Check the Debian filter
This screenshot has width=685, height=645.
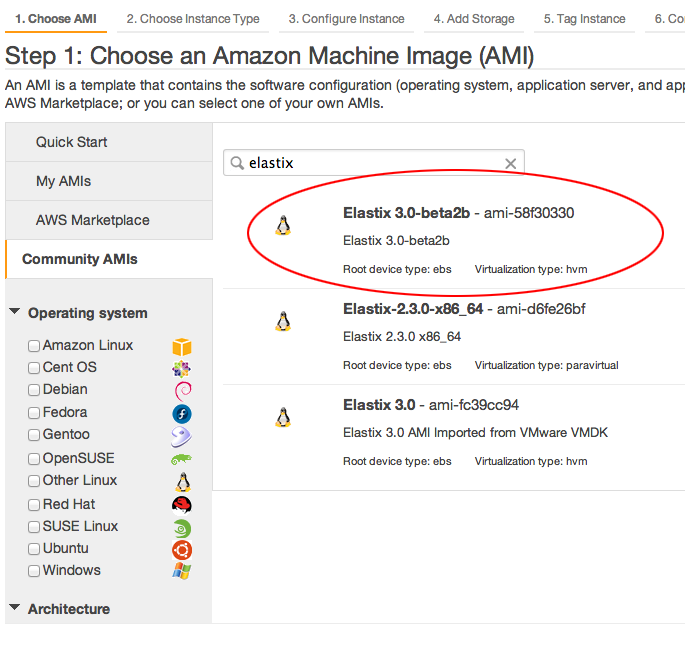point(34,390)
